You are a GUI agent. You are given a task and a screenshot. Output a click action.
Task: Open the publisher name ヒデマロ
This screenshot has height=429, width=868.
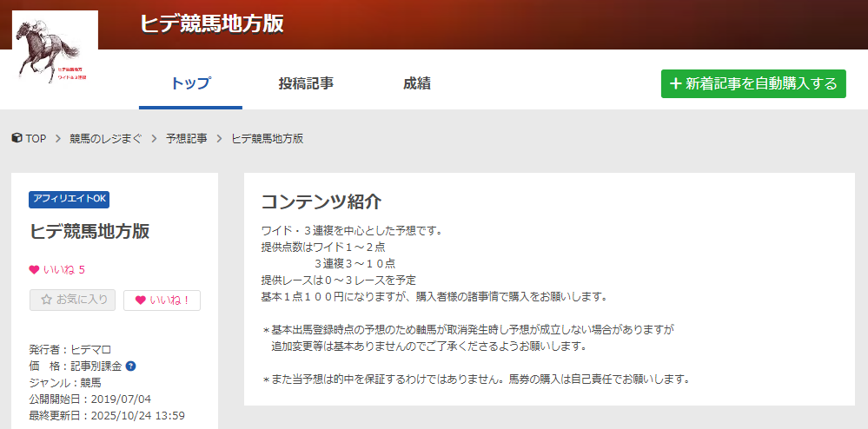click(91, 349)
